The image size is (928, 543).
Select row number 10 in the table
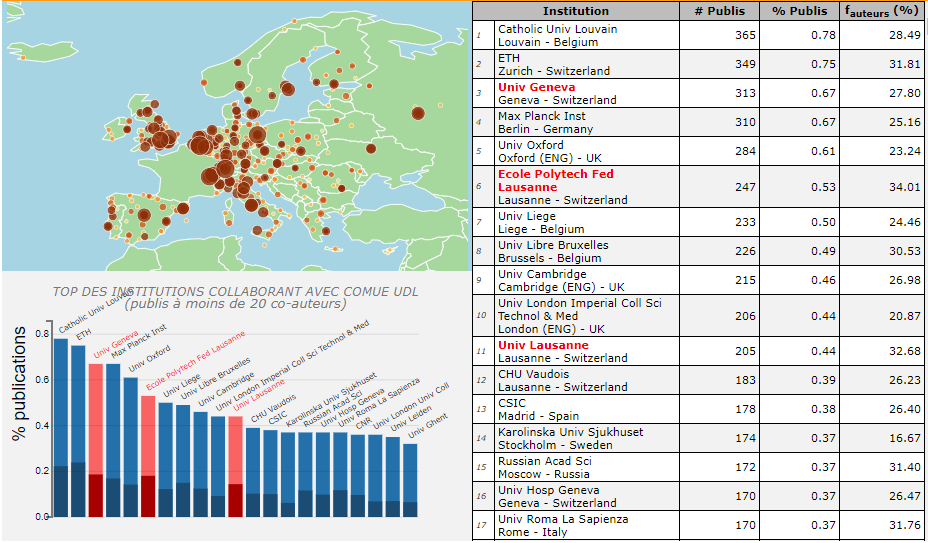(481, 316)
